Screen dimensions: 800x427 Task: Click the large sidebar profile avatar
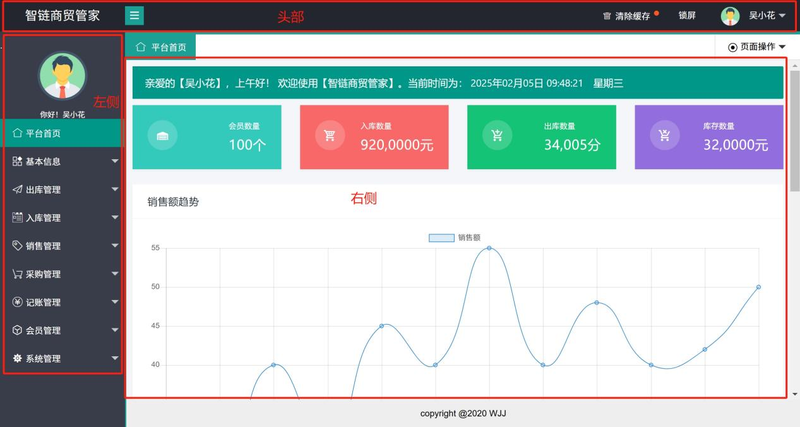coord(62,76)
